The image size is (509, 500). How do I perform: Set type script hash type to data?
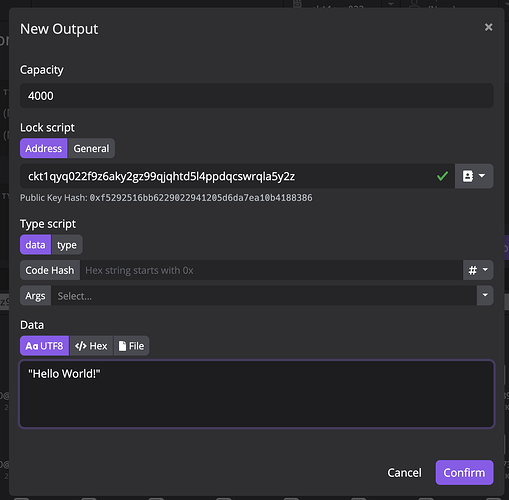click(35, 245)
